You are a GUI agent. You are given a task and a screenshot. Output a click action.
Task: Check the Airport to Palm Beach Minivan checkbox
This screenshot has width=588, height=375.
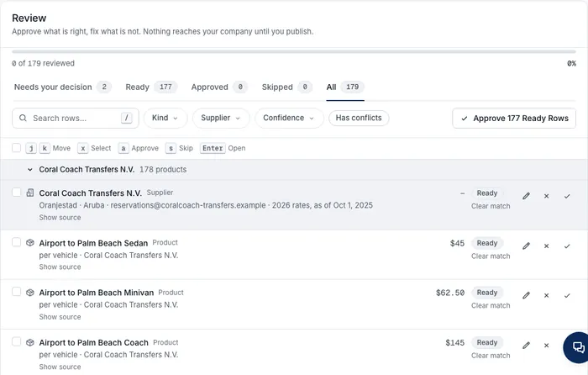click(x=16, y=292)
